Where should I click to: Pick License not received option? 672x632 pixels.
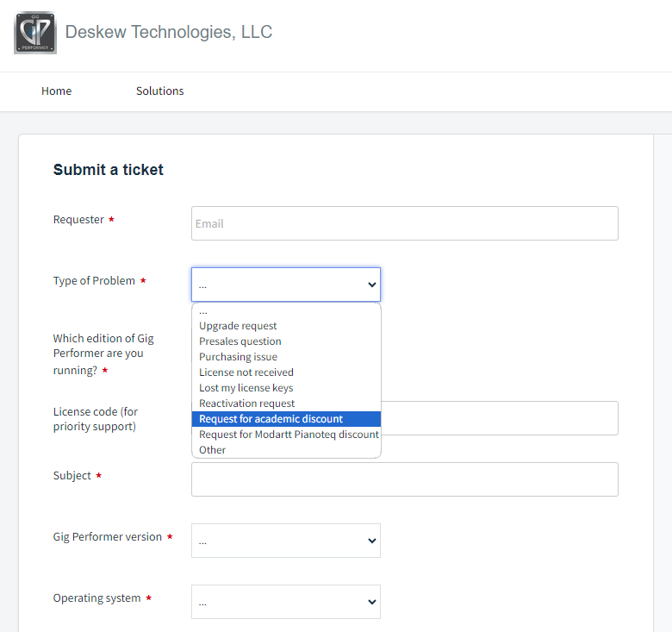pos(286,372)
